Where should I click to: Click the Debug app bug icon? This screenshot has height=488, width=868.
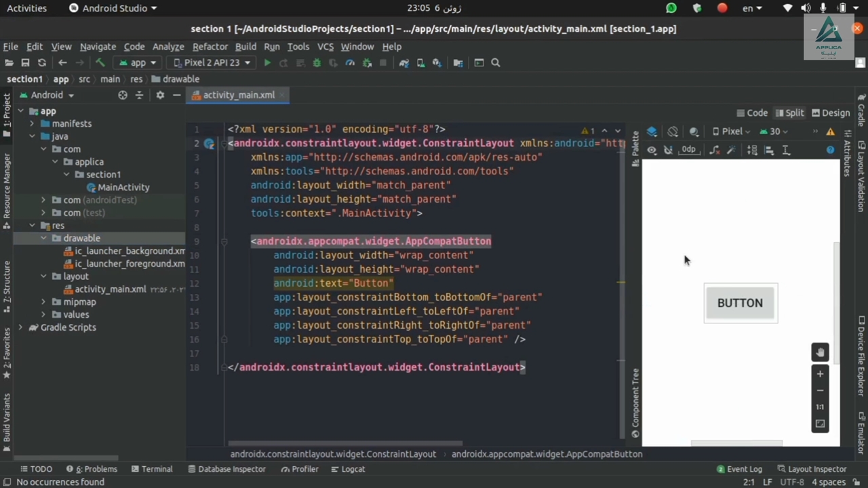[x=317, y=62]
